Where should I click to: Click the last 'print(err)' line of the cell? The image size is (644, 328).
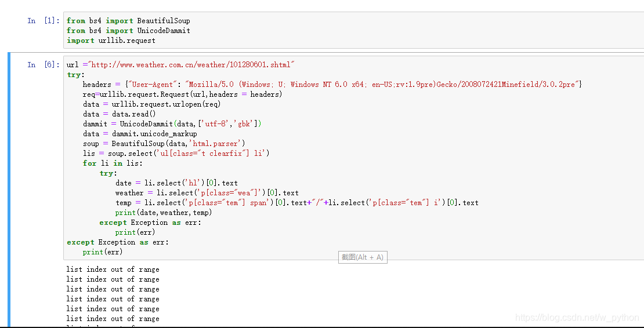pyautogui.click(x=103, y=252)
